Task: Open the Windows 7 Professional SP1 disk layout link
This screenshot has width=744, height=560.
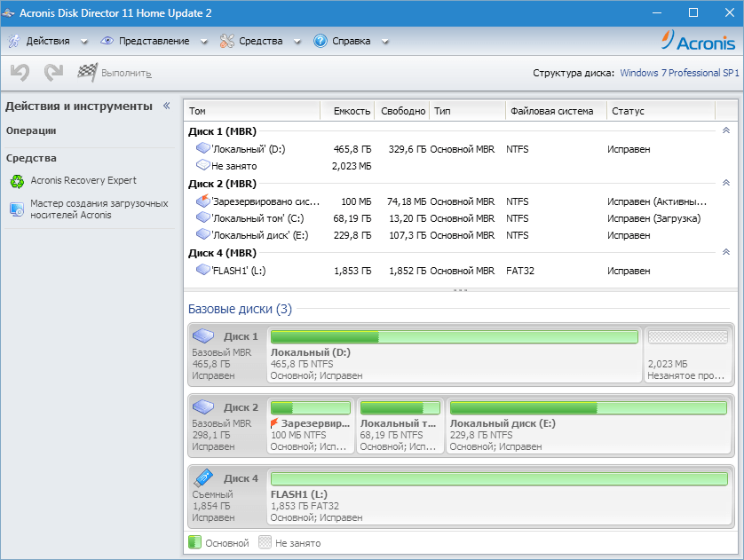Action: (679, 73)
